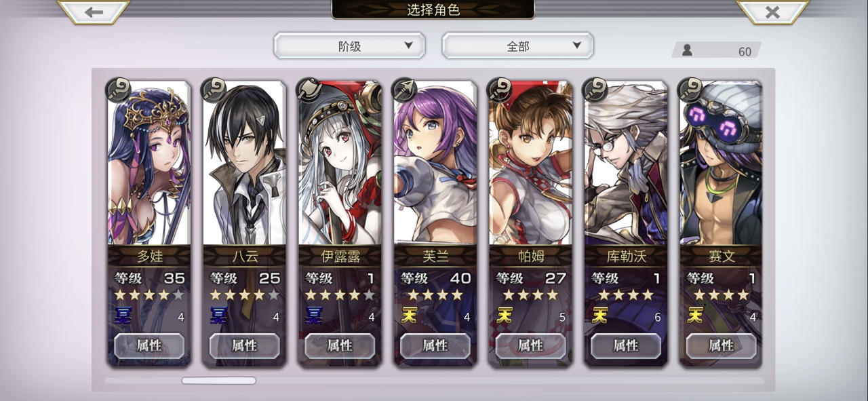Click the character count icon showing 60
This screenshot has height=401, width=868.
tap(687, 51)
